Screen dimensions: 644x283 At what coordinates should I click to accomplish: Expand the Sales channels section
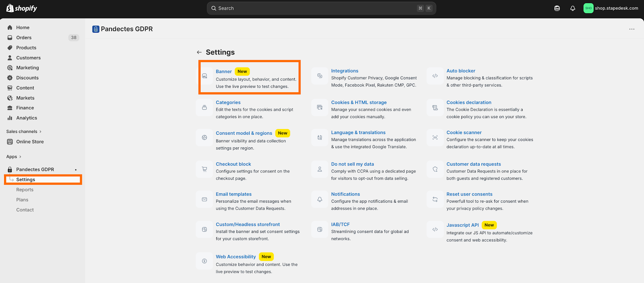[24, 132]
